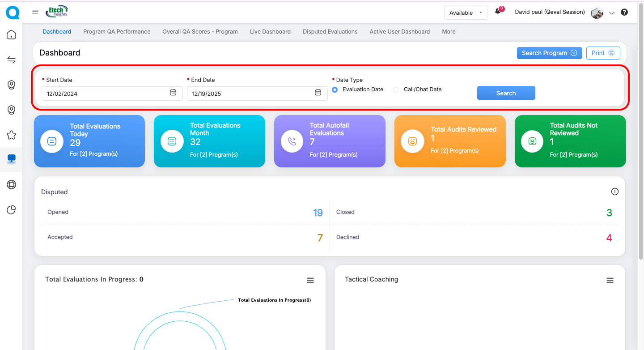Click the help question mark icon

point(624,13)
